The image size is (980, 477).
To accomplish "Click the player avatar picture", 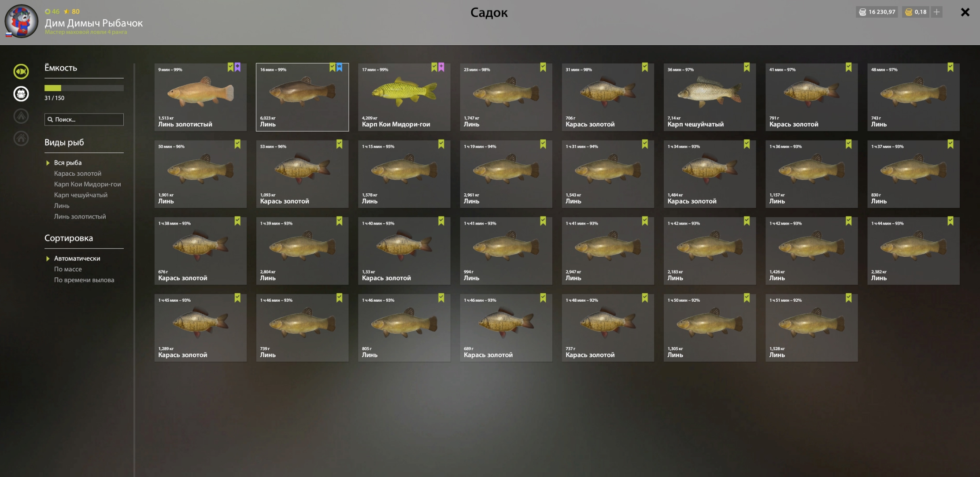I will pos(21,22).
